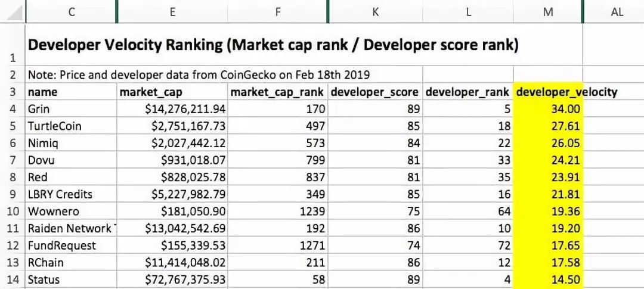
Task: Select column C header
Action: click(72, 12)
